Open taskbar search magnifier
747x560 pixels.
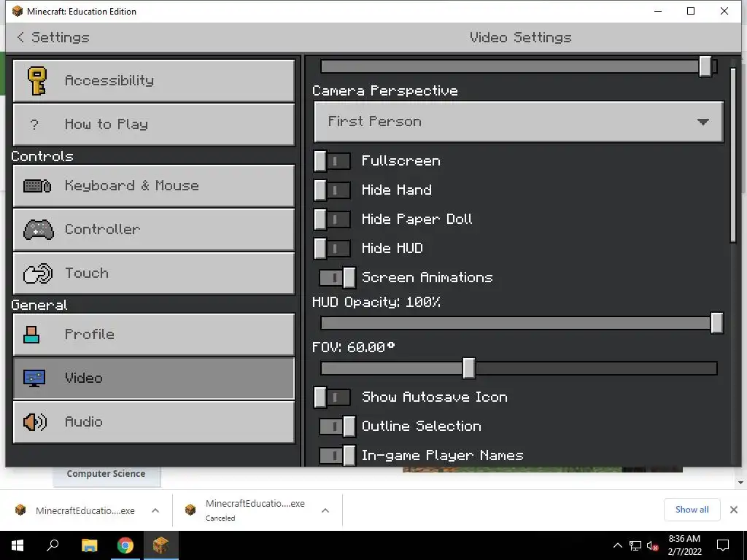click(x=53, y=545)
